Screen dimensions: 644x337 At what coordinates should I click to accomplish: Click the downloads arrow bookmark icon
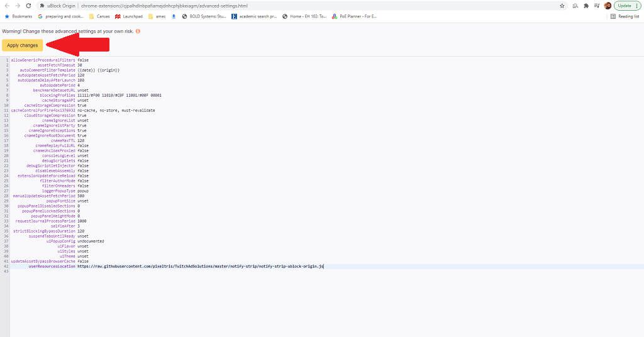174,16
